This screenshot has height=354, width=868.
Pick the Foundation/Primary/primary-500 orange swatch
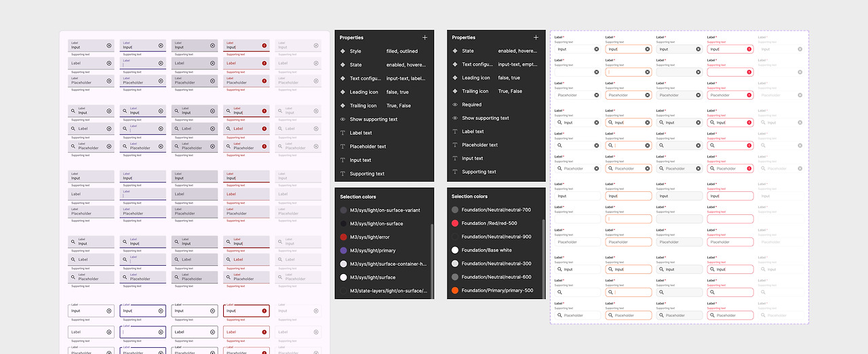455,291
